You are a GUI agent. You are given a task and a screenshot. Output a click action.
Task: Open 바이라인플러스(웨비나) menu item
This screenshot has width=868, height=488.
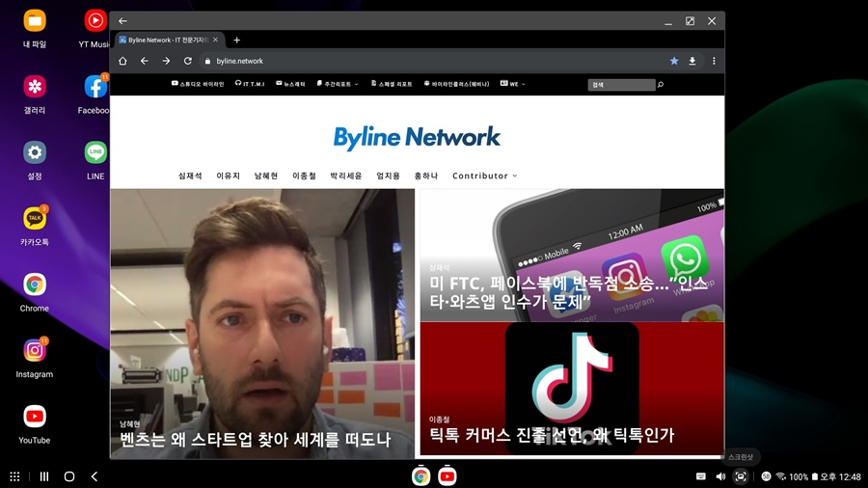tap(457, 84)
